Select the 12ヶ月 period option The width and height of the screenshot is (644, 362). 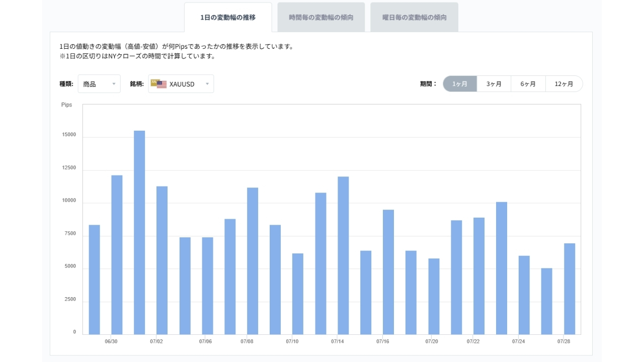tap(564, 84)
